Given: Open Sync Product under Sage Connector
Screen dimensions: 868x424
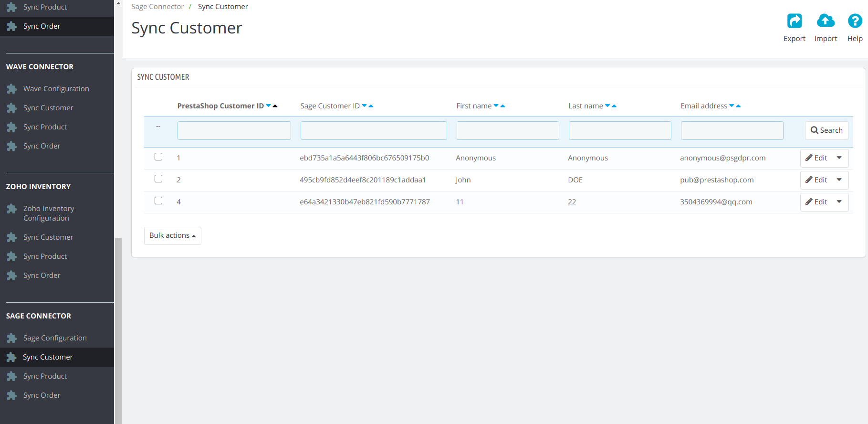Looking at the screenshot, I should (45, 376).
